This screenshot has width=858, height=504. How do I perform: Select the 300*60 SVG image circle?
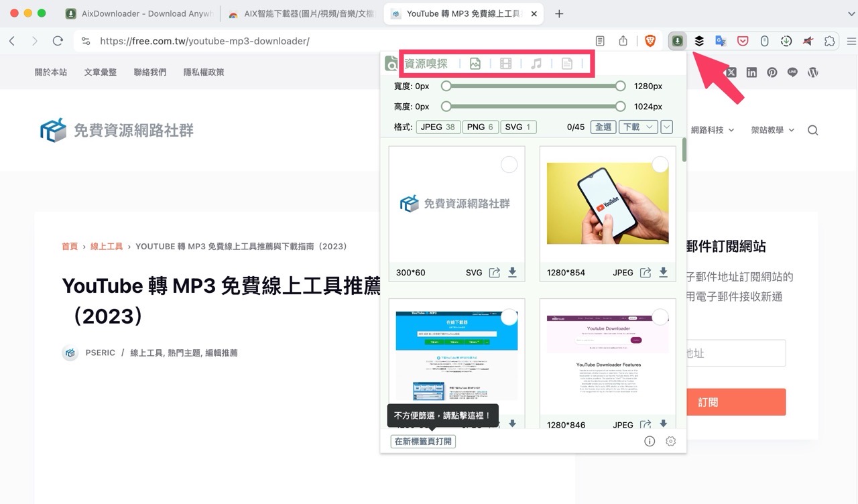coord(509,164)
